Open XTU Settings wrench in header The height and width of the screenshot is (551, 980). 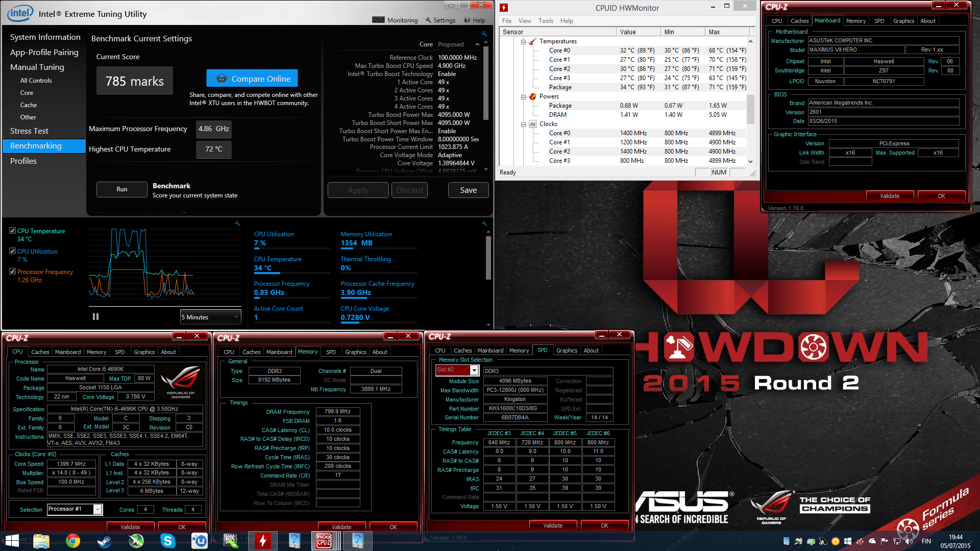(x=439, y=20)
